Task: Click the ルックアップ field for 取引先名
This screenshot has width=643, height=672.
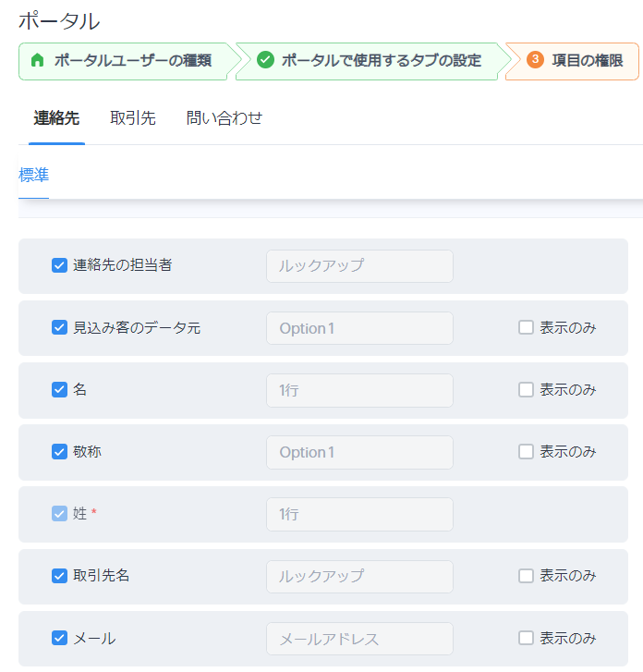Action: 360,577
